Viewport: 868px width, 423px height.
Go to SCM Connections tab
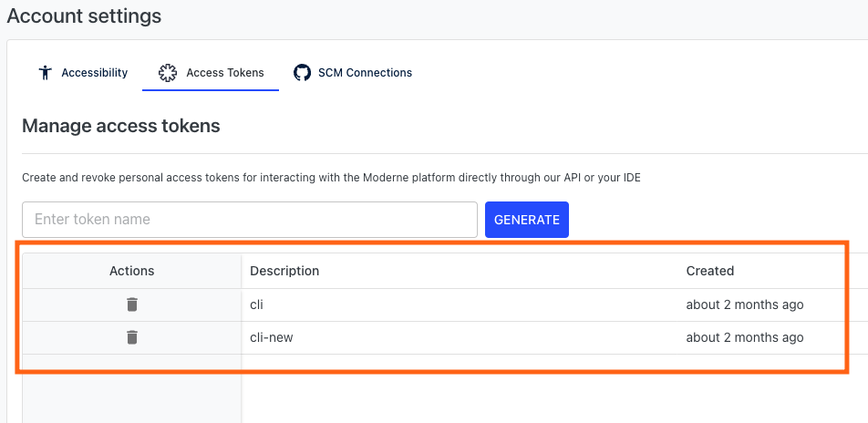click(353, 73)
